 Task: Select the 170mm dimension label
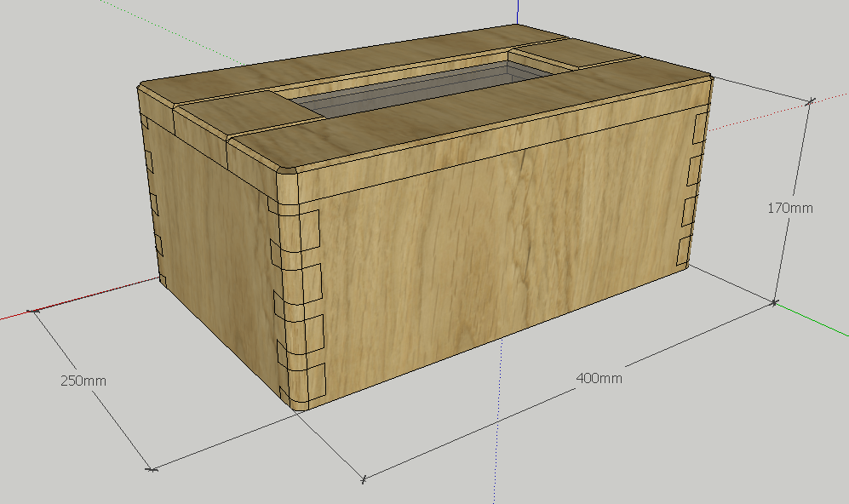tap(790, 208)
